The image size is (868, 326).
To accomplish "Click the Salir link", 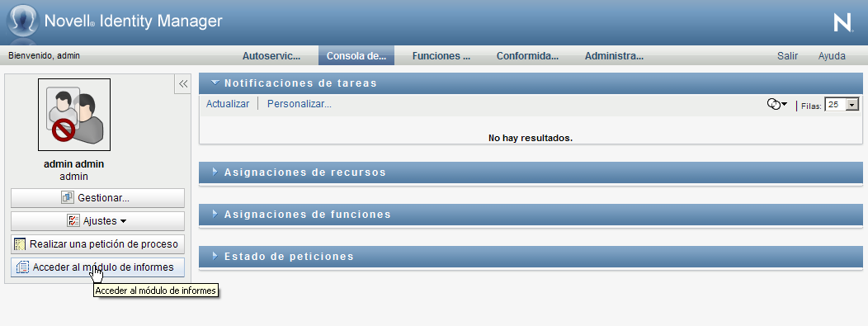I will point(787,56).
